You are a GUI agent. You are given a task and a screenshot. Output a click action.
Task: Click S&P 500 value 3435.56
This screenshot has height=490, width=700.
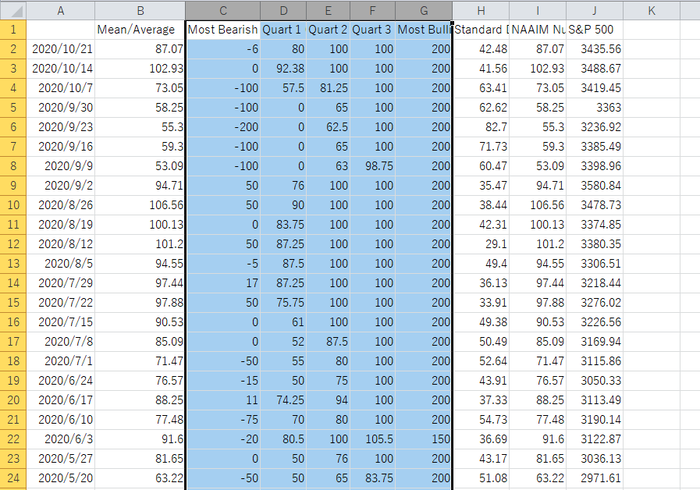pos(595,49)
